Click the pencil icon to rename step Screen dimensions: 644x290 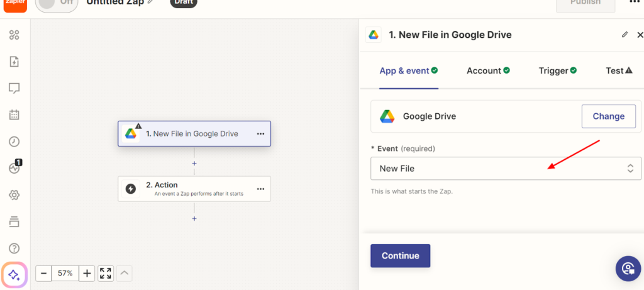pyautogui.click(x=625, y=35)
